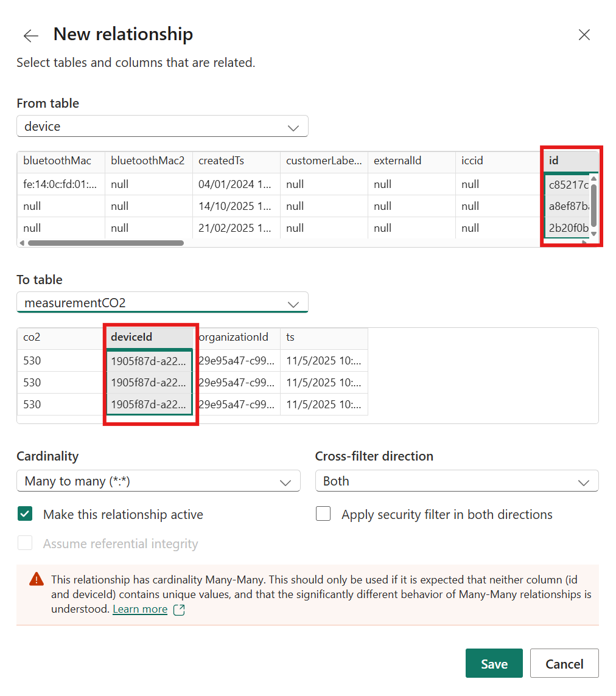Expand the Cross-filter direction dropdown
The image size is (616, 696).
(457, 481)
